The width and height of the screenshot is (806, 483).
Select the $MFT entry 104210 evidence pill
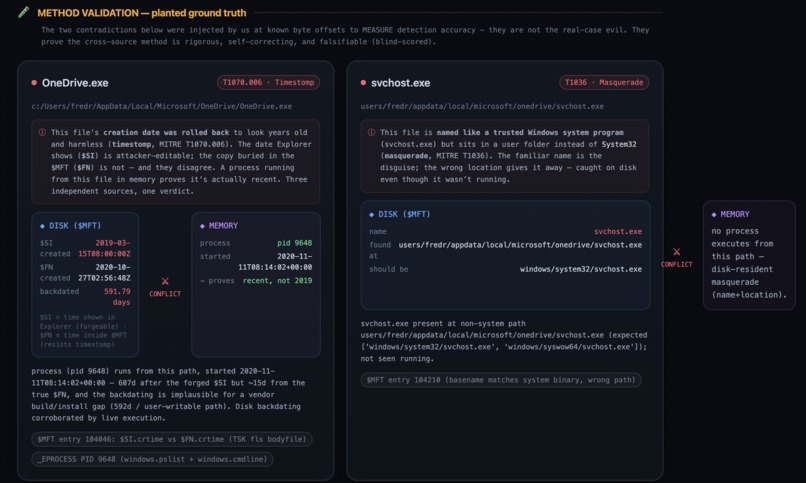coord(501,380)
